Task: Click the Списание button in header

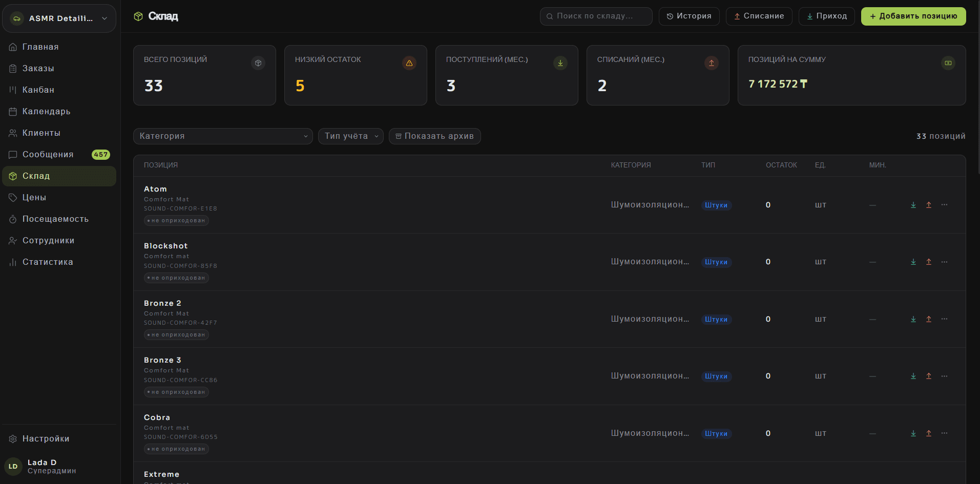Action: coord(759,16)
